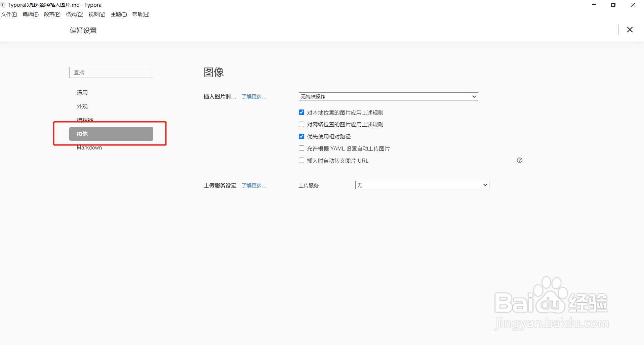Open the 帮助(H) menu

(x=141, y=14)
